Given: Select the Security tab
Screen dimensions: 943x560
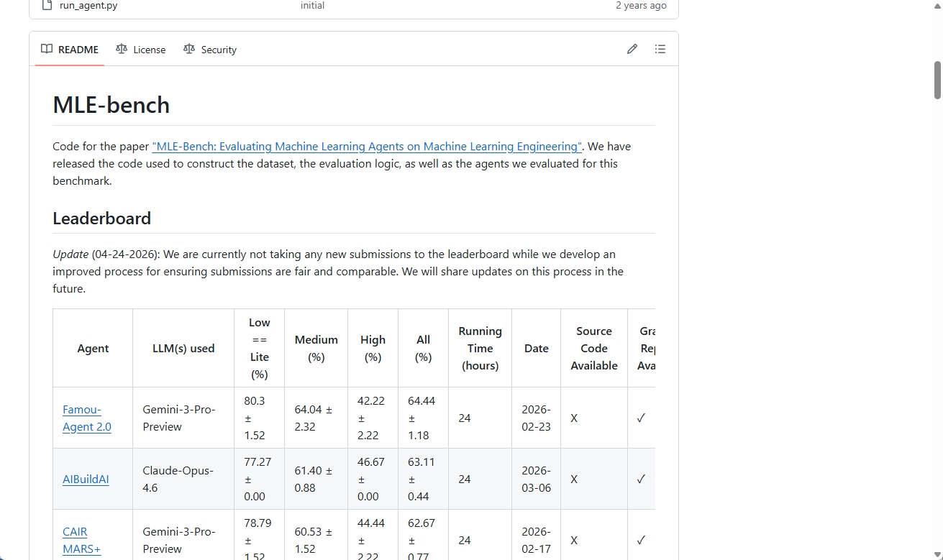Looking at the screenshot, I should click(210, 50).
